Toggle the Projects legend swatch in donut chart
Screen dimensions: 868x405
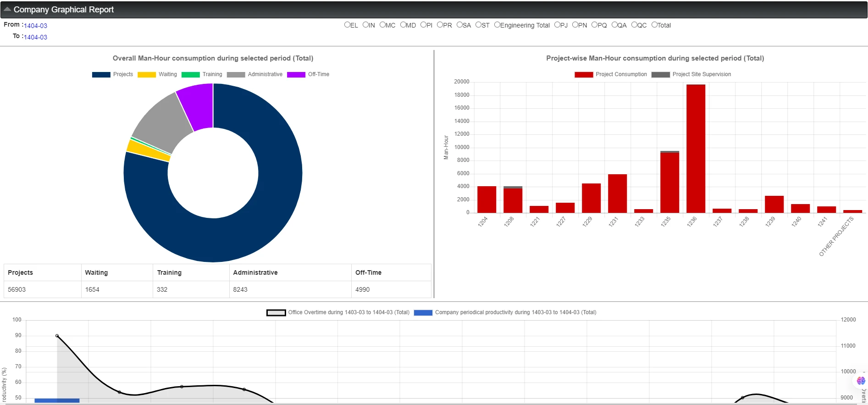(x=101, y=75)
